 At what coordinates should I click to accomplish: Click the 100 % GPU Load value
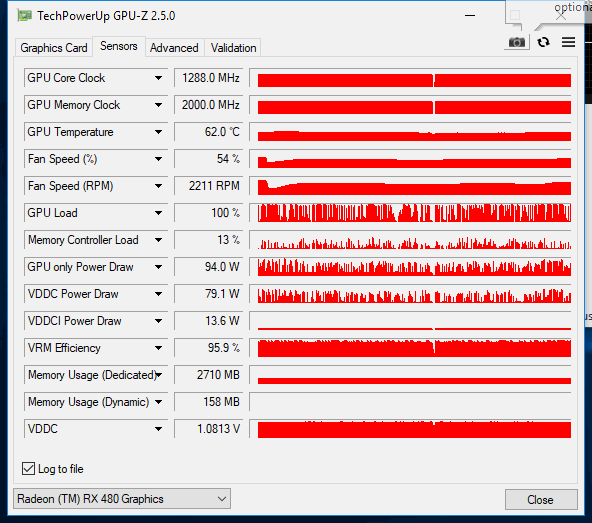click(x=208, y=213)
